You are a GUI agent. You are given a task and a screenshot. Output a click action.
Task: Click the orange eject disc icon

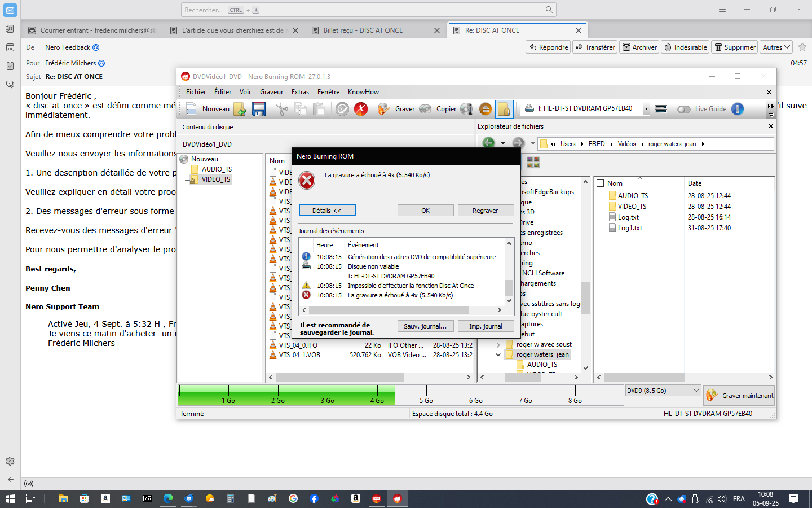point(485,109)
